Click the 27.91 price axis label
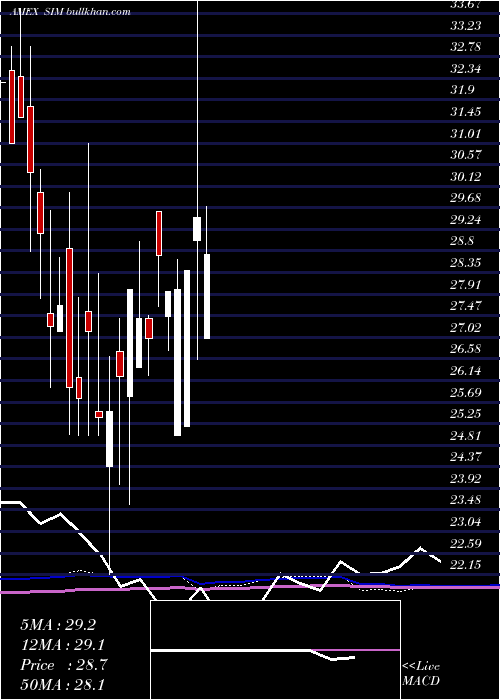The height and width of the screenshot is (700, 500). [466, 285]
